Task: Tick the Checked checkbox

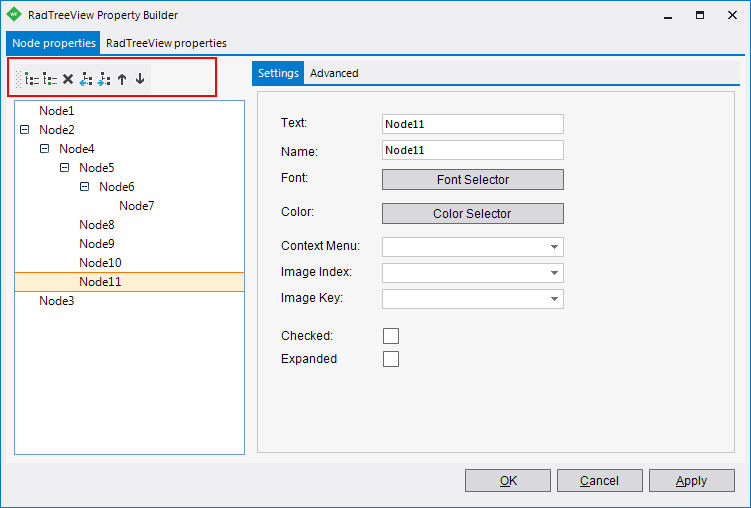Action: click(391, 336)
